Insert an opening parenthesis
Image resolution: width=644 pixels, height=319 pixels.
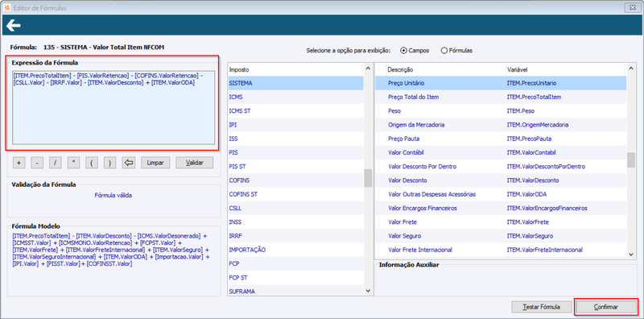click(x=92, y=163)
